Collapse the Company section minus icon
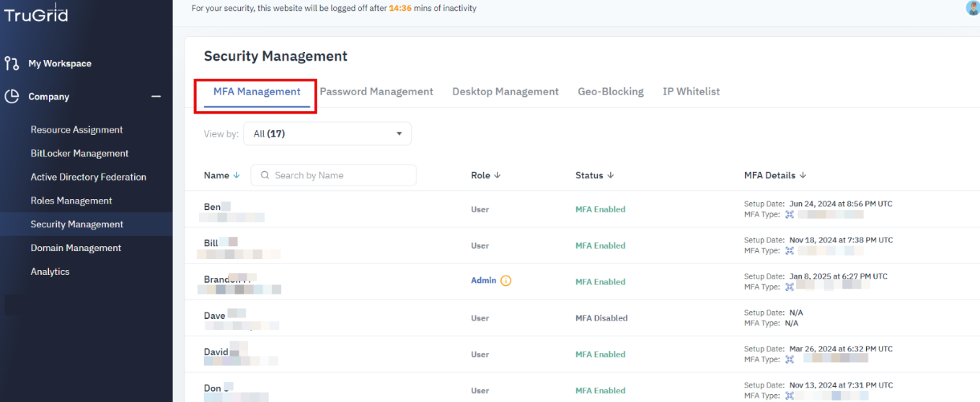The width and height of the screenshot is (980, 402). (x=156, y=97)
